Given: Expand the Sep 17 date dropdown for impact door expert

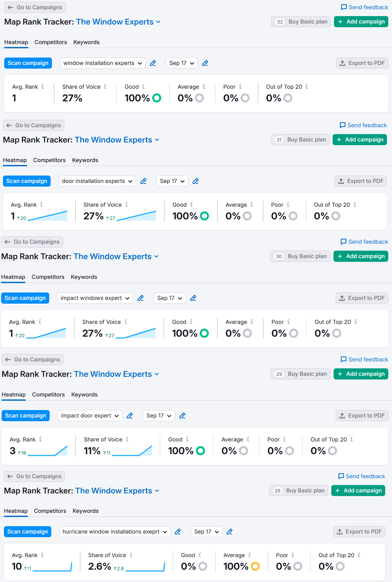Looking at the screenshot, I should tap(159, 416).
